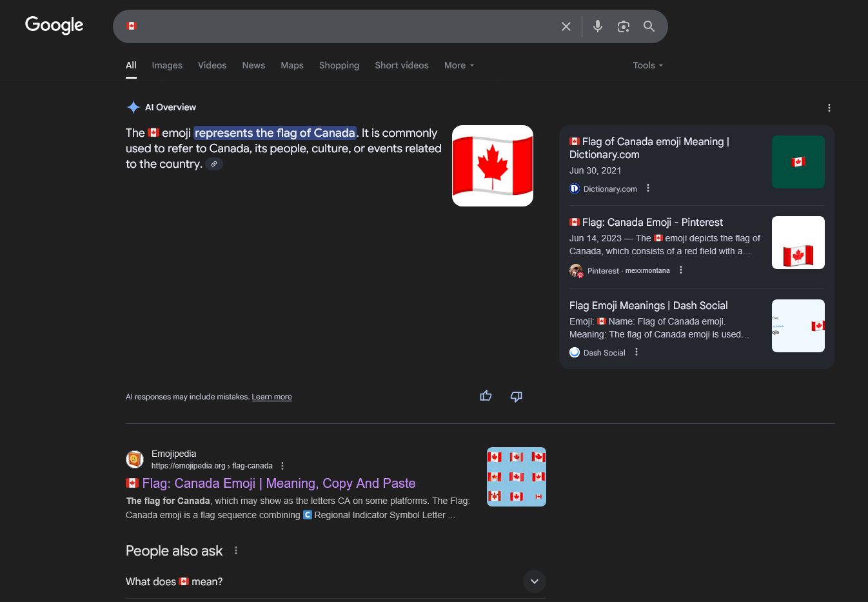Clear the search box with X
Viewport: 868px width, 602px height.
[x=566, y=26]
